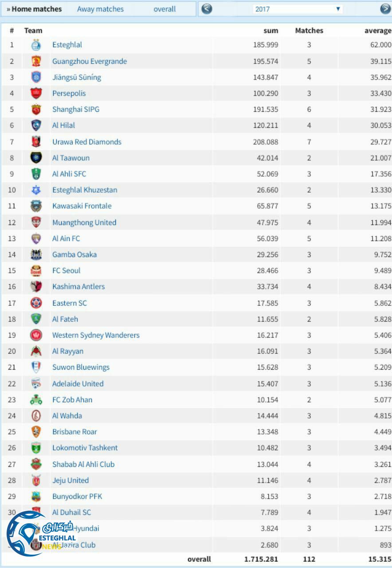Go to next season with right arrow

coord(385,9)
